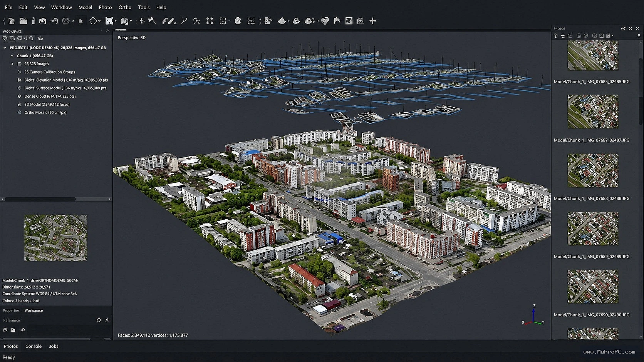644x362 pixels.
Task: Open the Tools menu
Action: tap(144, 7)
